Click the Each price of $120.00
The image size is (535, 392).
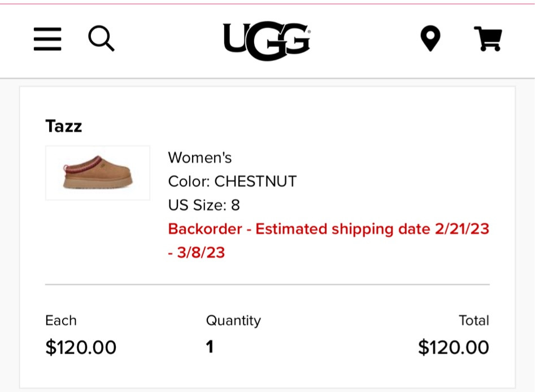[81, 347]
